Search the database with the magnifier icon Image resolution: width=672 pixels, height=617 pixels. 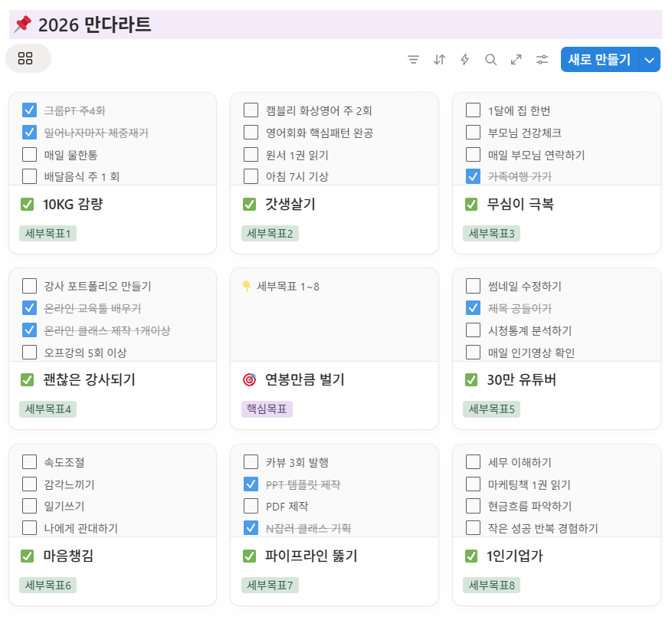(x=490, y=59)
